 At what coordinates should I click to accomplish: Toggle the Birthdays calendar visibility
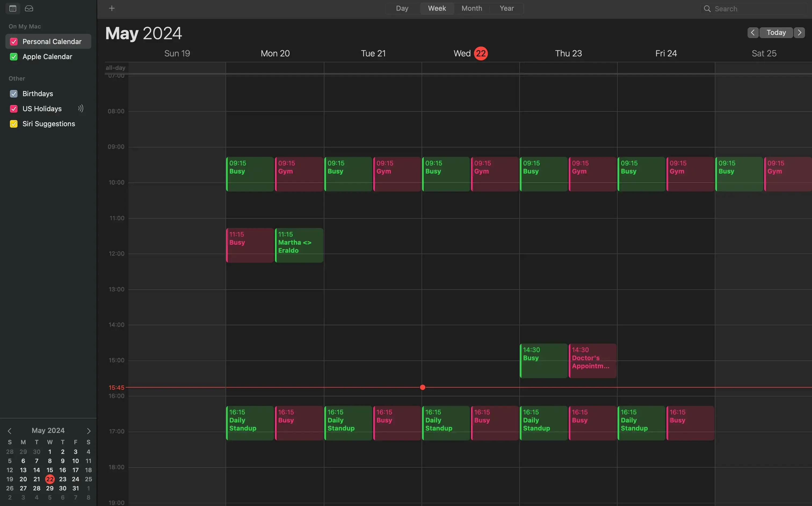(14, 94)
